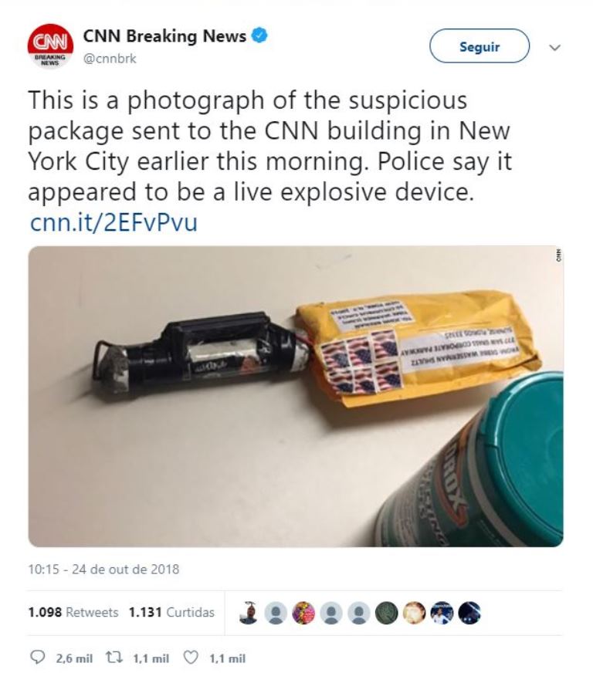Open the suspicious package photo
Image resolution: width=593 pixels, height=700 pixels.
296,396
